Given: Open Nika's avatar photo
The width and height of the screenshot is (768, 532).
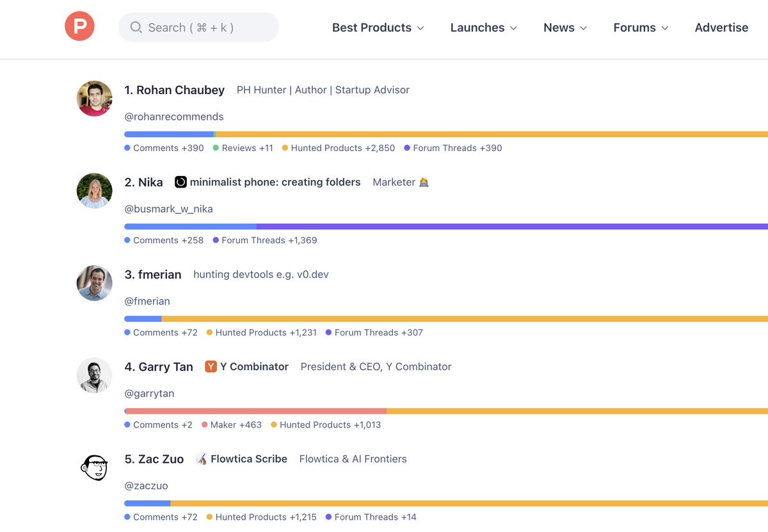Looking at the screenshot, I should tap(95, 191).
